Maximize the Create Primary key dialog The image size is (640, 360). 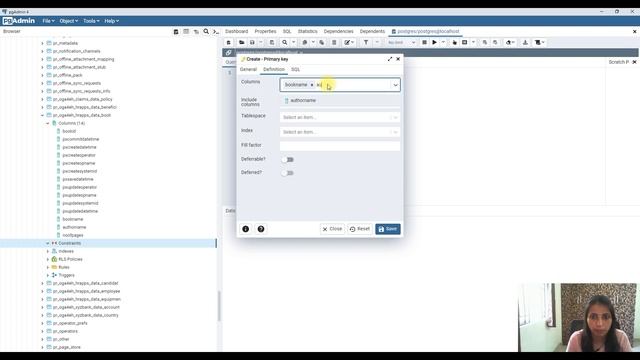(390, 59)
